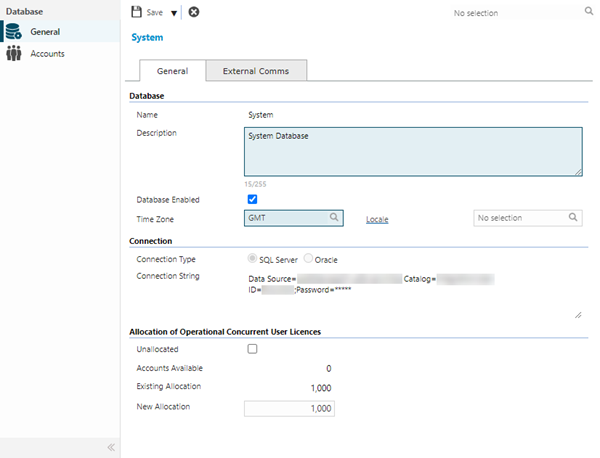
Task: Click the Locale link
Action: click(x=377, y=218)
